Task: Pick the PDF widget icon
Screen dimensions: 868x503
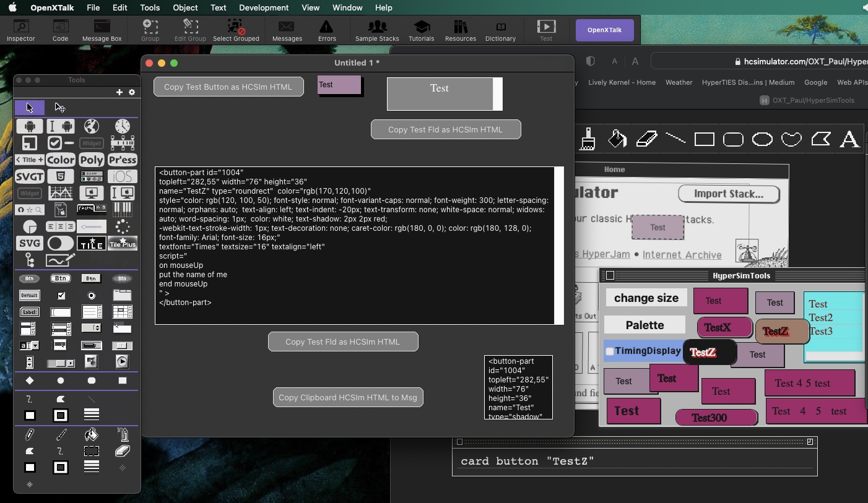Action: pos(61,210)
